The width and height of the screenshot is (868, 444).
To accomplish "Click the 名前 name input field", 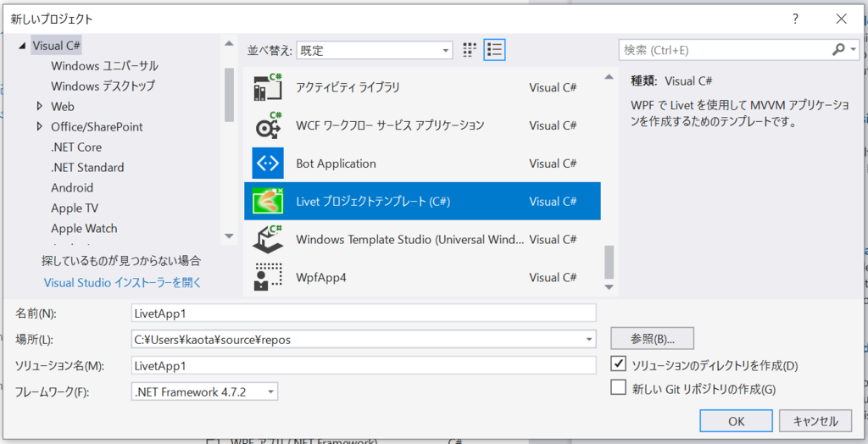I will [x=364, y=313].
